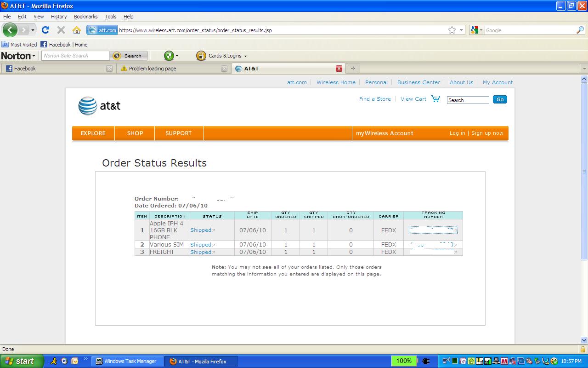Click the Norton green shield icon
This screenshot has width=588, height=368.
pos(169,56)
